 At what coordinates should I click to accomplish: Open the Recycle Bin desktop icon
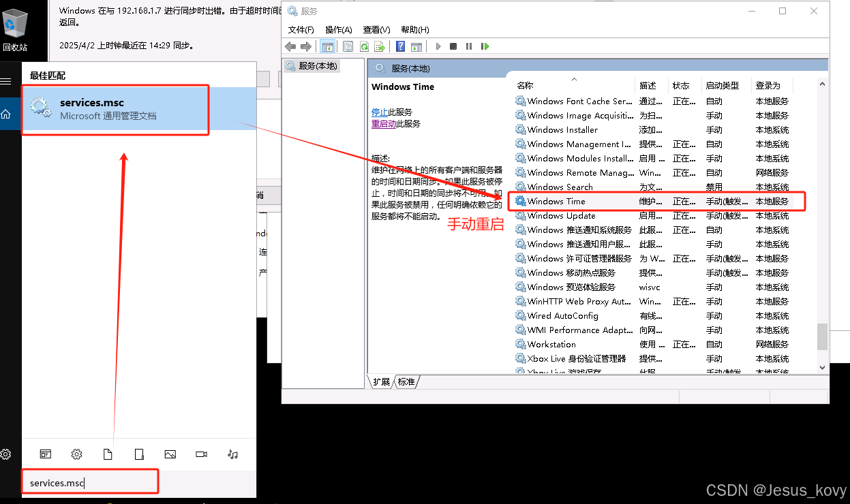pyautogui.click(x=15, y=29)
